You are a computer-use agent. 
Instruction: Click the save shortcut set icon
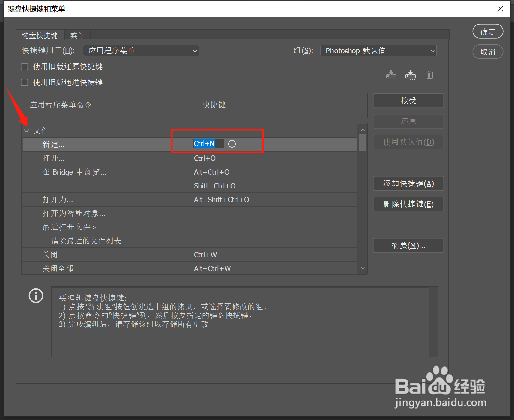pos(391,75)
